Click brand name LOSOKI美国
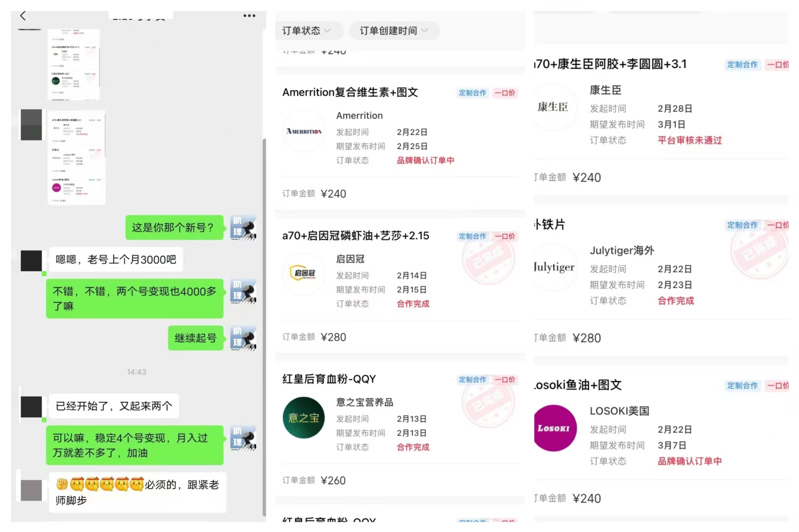Screen dimensions: 799x532 coord(619,411)
